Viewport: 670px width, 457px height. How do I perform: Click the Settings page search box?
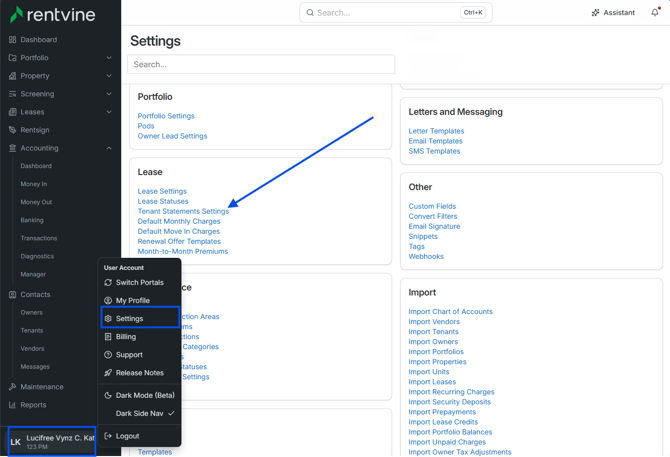tap(261, 64)
